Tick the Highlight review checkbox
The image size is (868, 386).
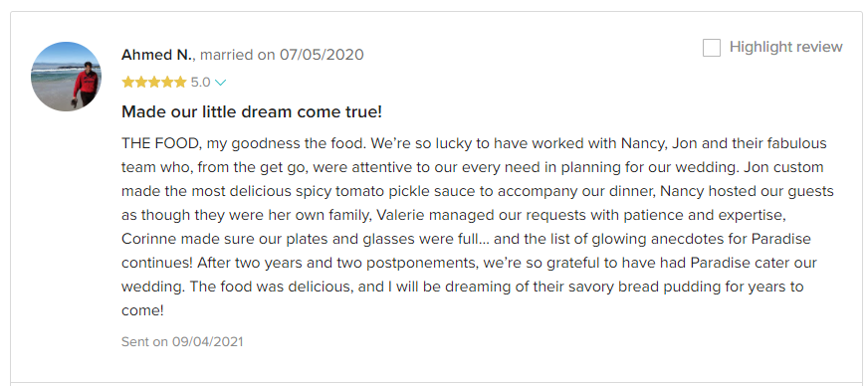click(712, 48)
